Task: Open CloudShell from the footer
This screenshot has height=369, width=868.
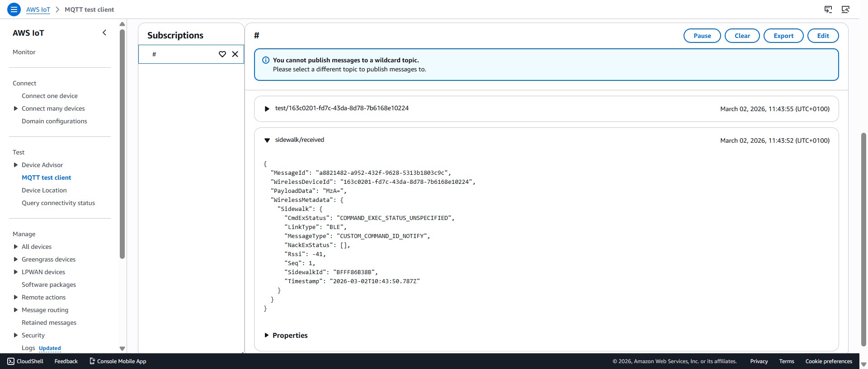Action: [25, 361]
